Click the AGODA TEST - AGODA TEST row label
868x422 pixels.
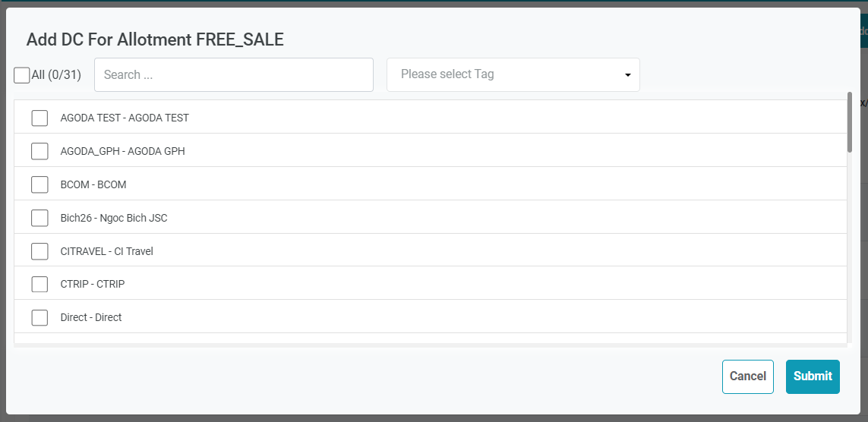coord(125,118)
